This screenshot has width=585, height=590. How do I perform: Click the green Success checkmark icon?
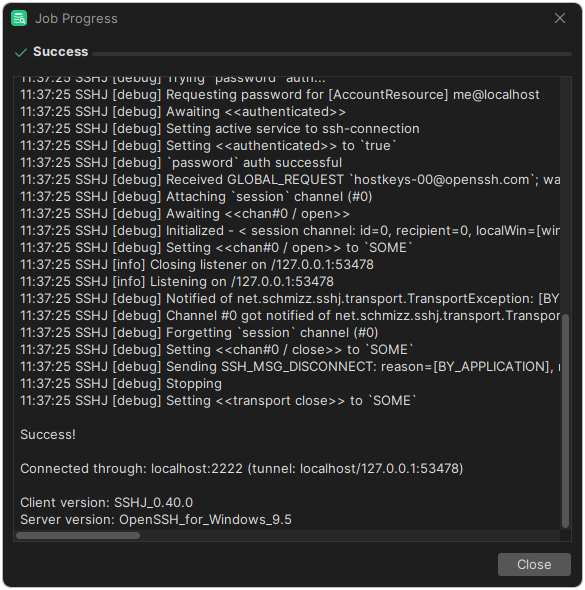click(21, 52)
